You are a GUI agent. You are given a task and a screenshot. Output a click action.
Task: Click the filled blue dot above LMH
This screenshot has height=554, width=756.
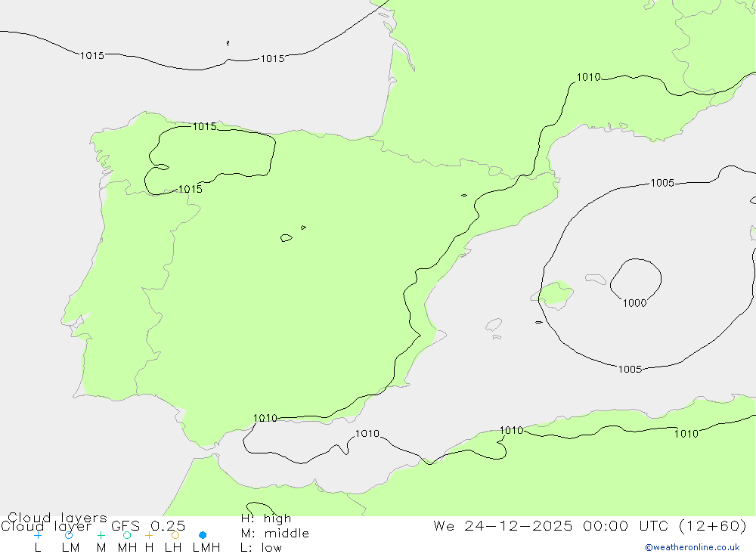coord(203,535)
